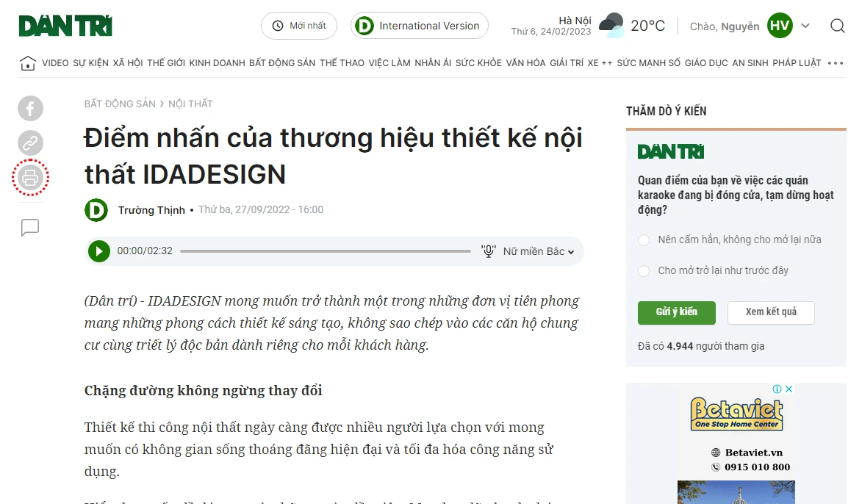View poll results via "Xem kết quả"
Viewport: 862px width, 504px height.
pyautogui.click(x=771, y=312)
